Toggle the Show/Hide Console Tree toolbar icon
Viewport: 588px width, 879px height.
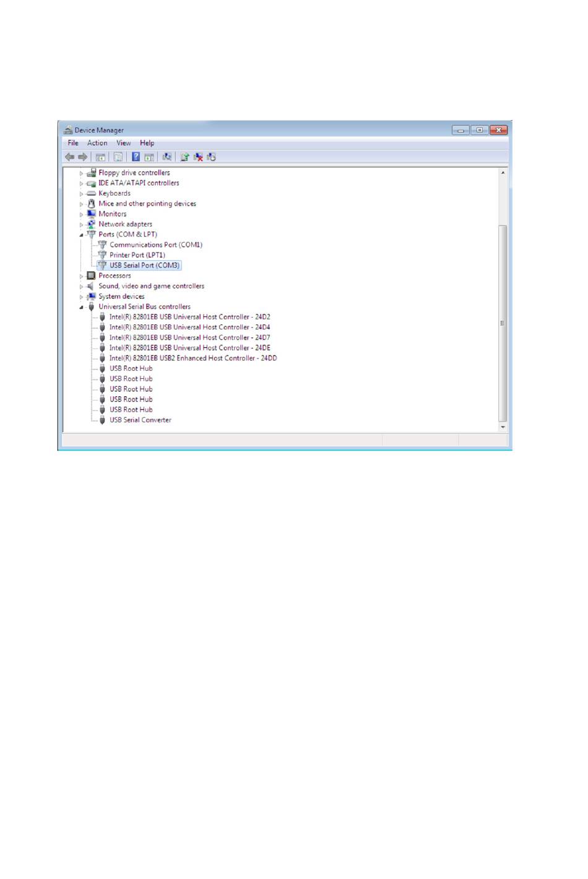tap(100, 157)
